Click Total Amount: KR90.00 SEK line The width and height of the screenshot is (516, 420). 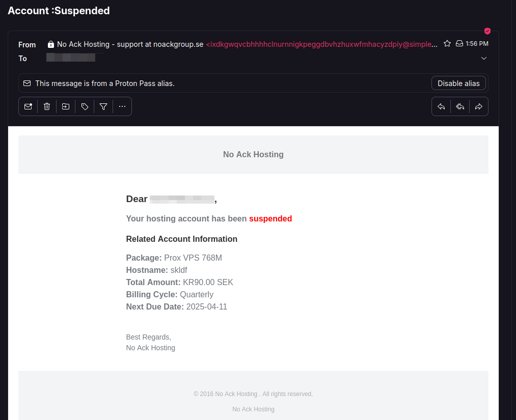180,282
